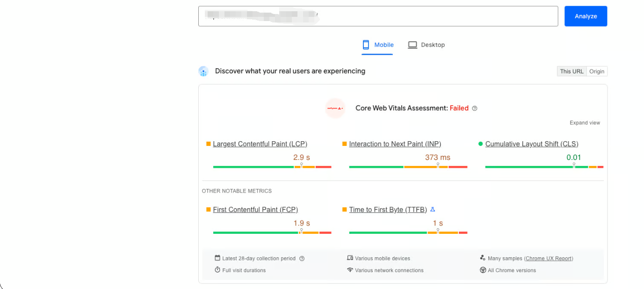
Task: Click the TTFB experimental flask icon
Action: pos(433,210)
